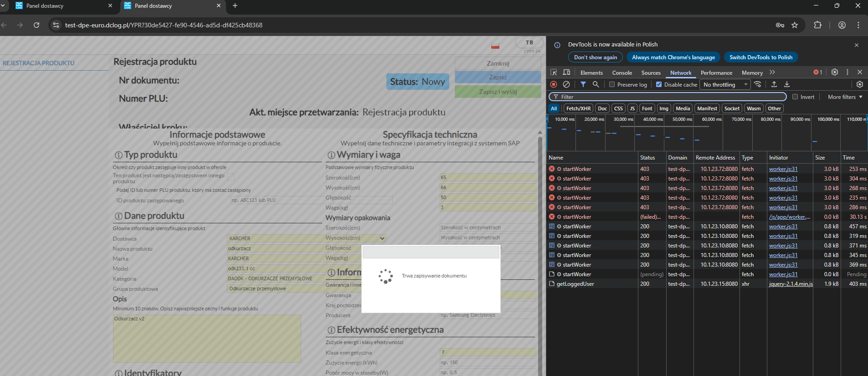
Task: Go back to the previous page
Action: pos(4,25)
